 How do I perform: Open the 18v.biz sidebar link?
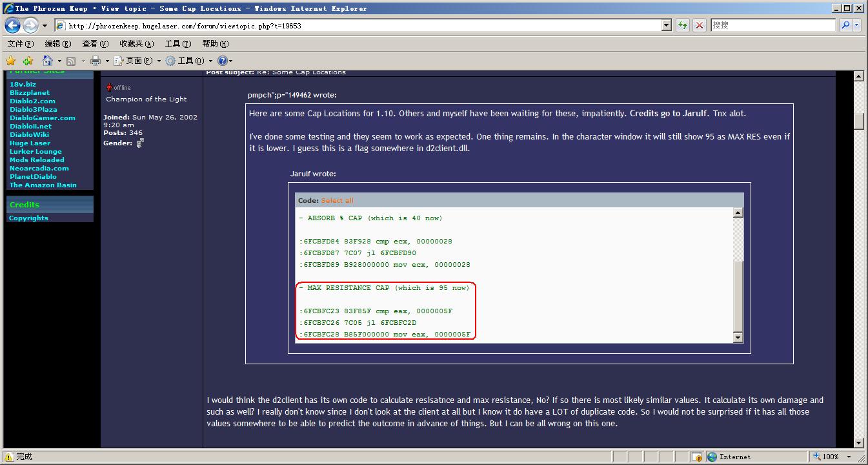[x=23, y=85]
